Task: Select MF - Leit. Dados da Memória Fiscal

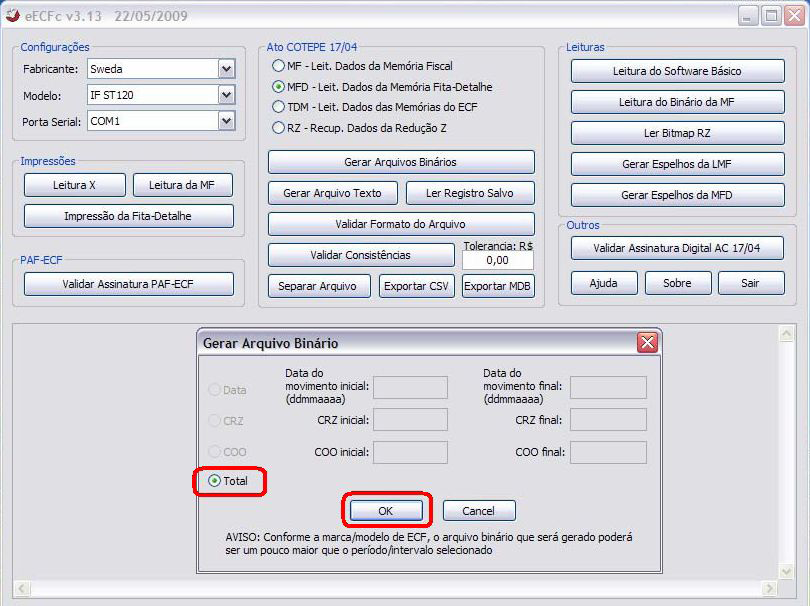Action: (x=279, y=66)
